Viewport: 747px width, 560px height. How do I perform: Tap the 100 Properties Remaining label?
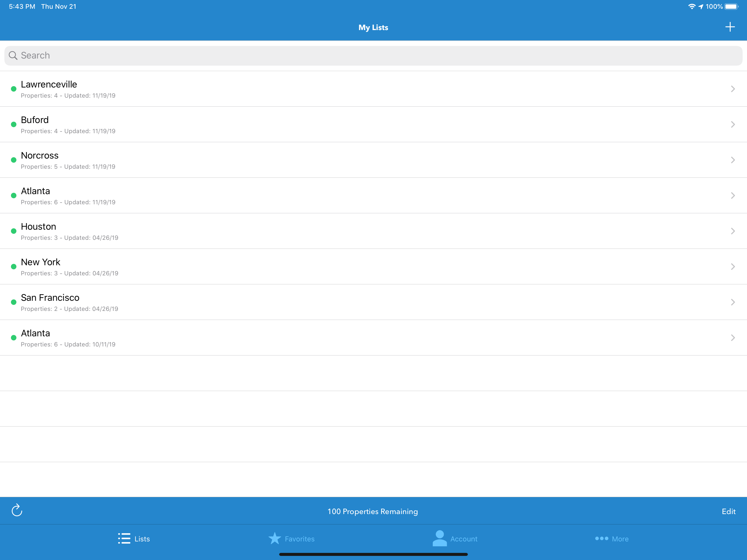click(x=372, y=511)
